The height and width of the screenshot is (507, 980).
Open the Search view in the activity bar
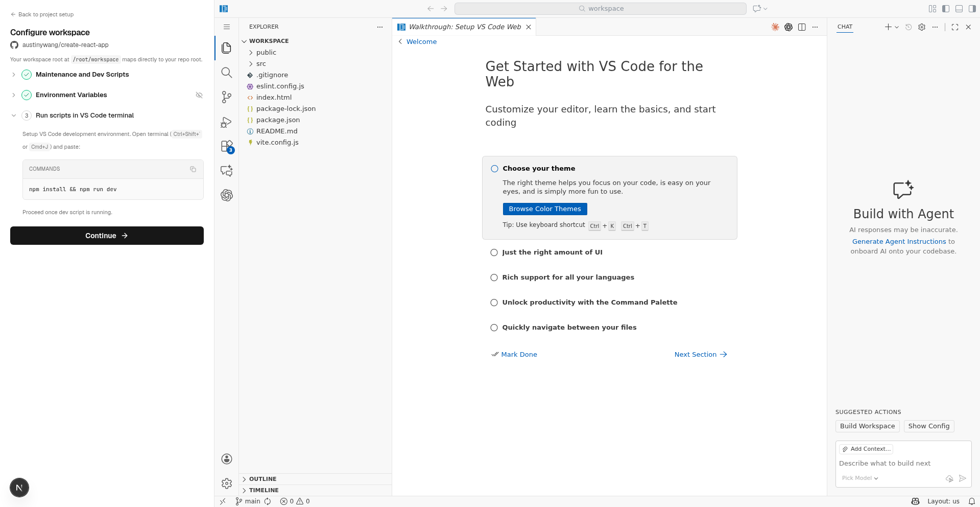click(x=226, y=72)
